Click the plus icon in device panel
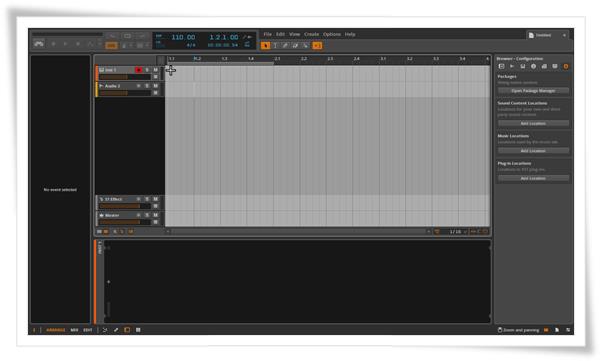Viewport: 600px width, 361px height. tap(108, 282)
